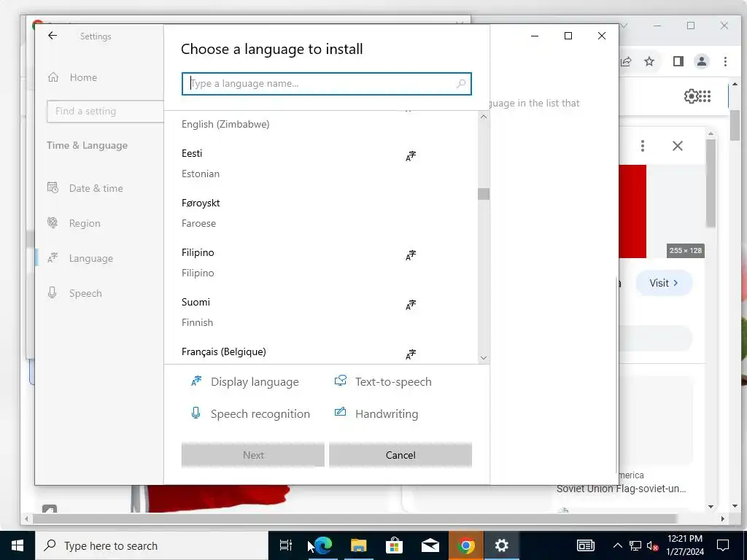Click the share icon in Chrome toolbar

point(626,61)
